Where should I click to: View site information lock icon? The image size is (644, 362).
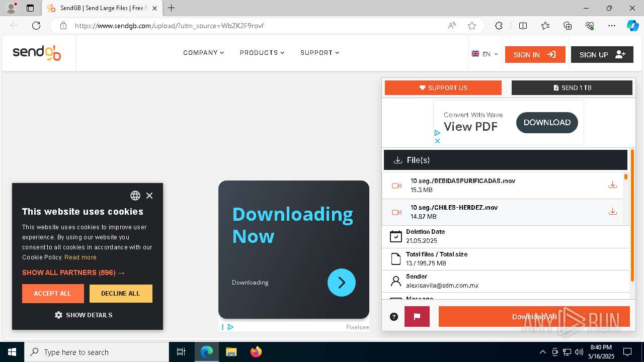[63, 26]
